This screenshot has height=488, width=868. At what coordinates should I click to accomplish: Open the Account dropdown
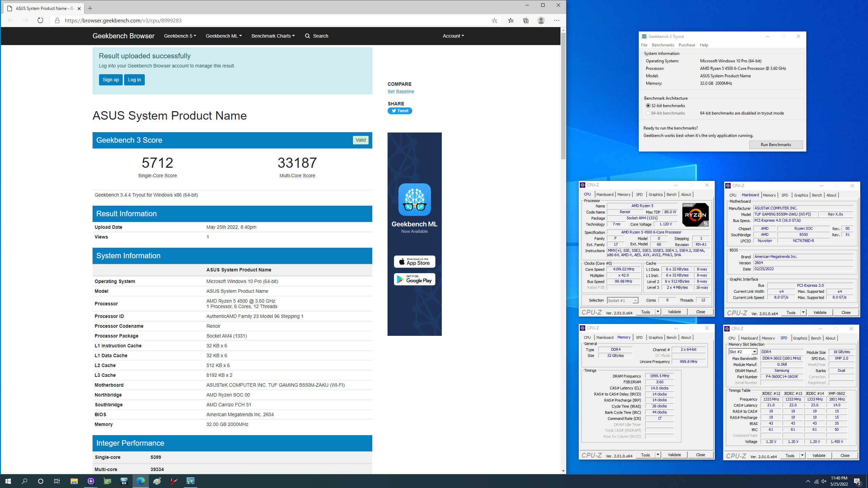(x=453, y=36)
